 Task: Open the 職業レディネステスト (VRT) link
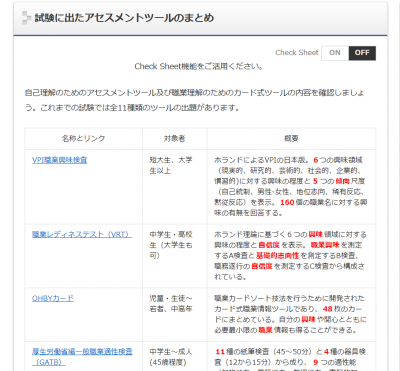[82, 234]
